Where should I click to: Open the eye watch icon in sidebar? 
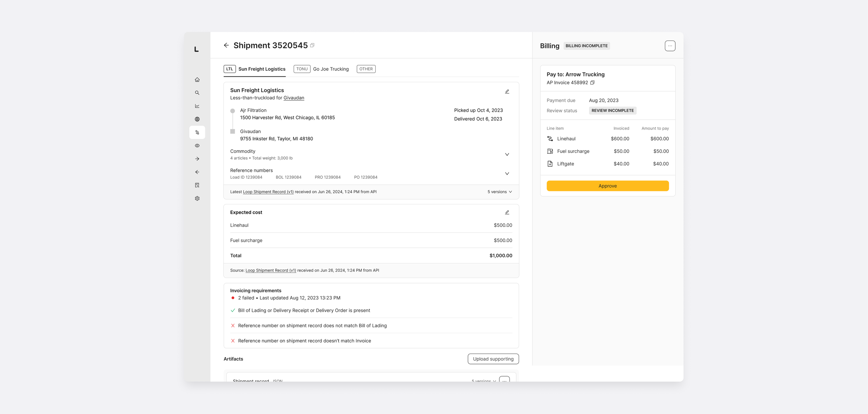pyautogui.click(x=197, y=146)
